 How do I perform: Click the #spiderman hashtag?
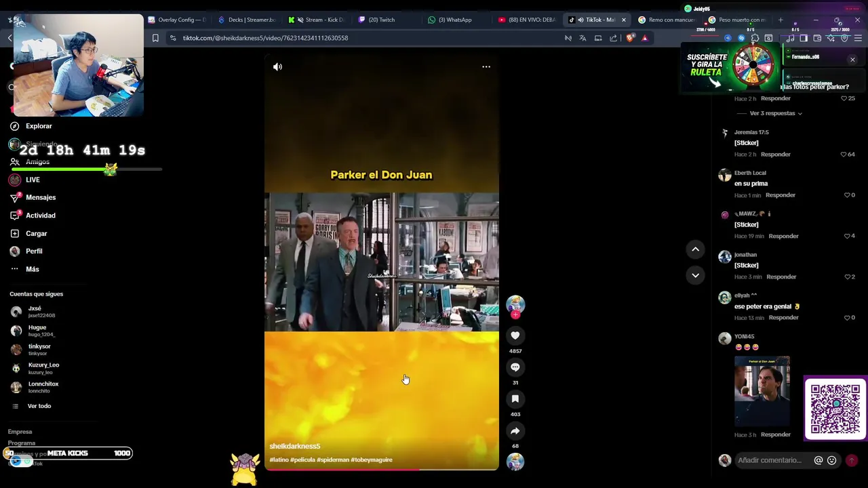coord(332,460)
